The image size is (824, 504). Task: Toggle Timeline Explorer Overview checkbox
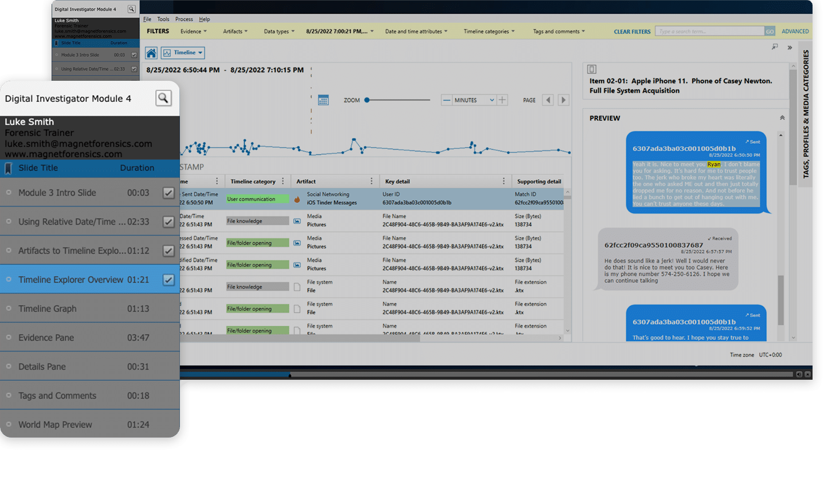click(x=168, y=280)
